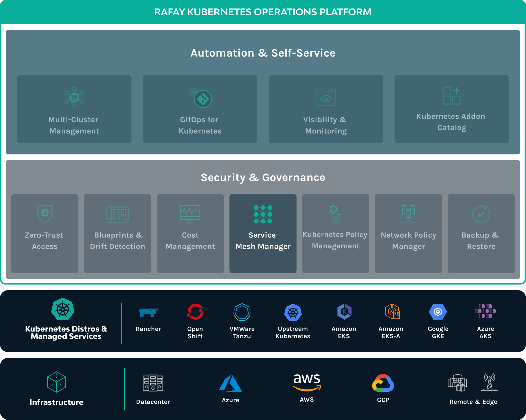Click the Amazon EKS-A label text
The image size is (526, 420).
391,332
